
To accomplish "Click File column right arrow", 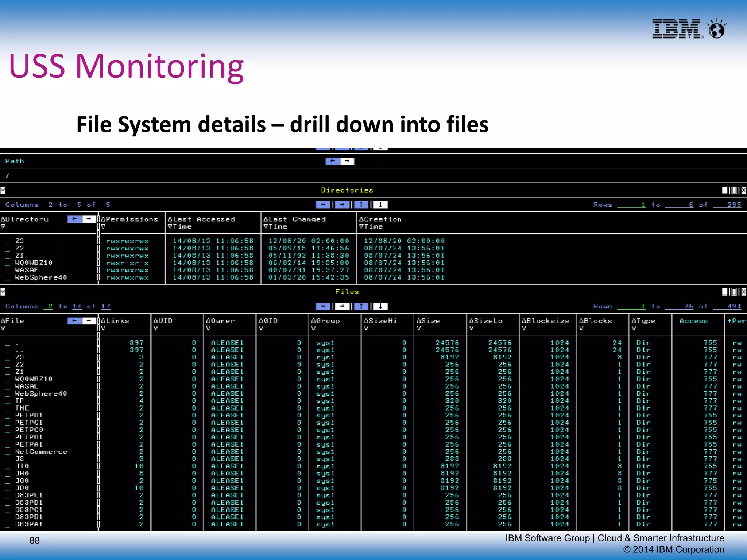I will pos(89,320).
